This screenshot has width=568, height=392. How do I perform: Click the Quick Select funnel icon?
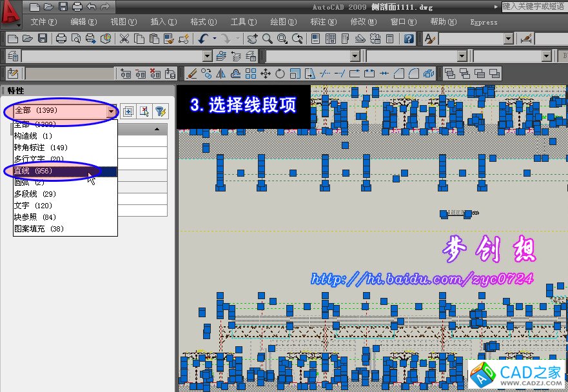(160, 112)
